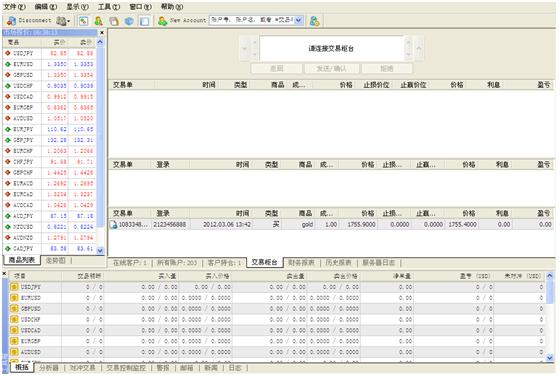The height and width of the screenshot is (375, 560).
Task: Sort by the 止赢价位 column header
Action: click(x=413, y=85)
